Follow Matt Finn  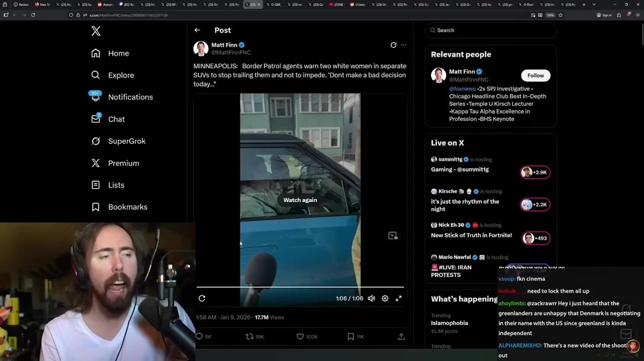tap(535, 75)
